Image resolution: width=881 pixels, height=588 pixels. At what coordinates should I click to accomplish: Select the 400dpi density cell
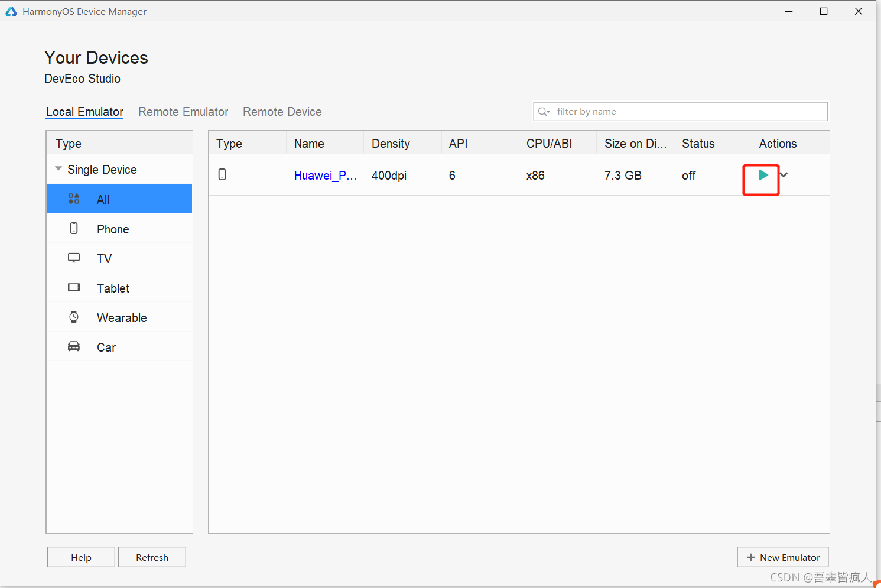click(x=389, y=176)
